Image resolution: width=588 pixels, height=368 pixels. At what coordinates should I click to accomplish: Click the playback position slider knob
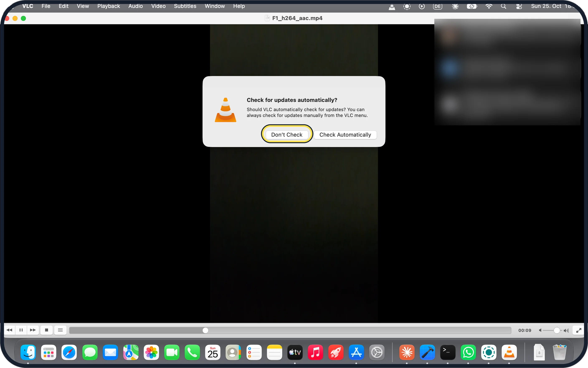tap(205, 330)
